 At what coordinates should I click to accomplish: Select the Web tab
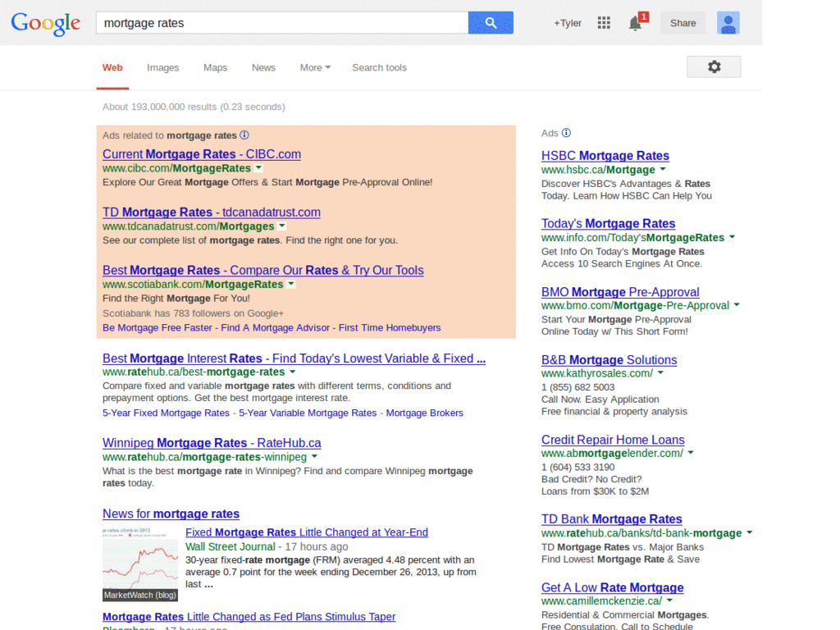[112, 67]
